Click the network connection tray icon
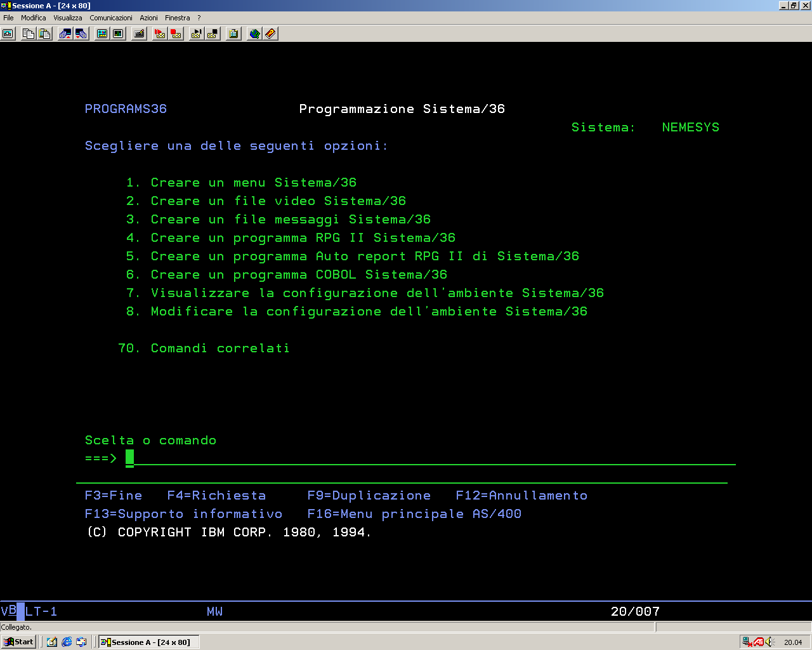 coord(747,642)
